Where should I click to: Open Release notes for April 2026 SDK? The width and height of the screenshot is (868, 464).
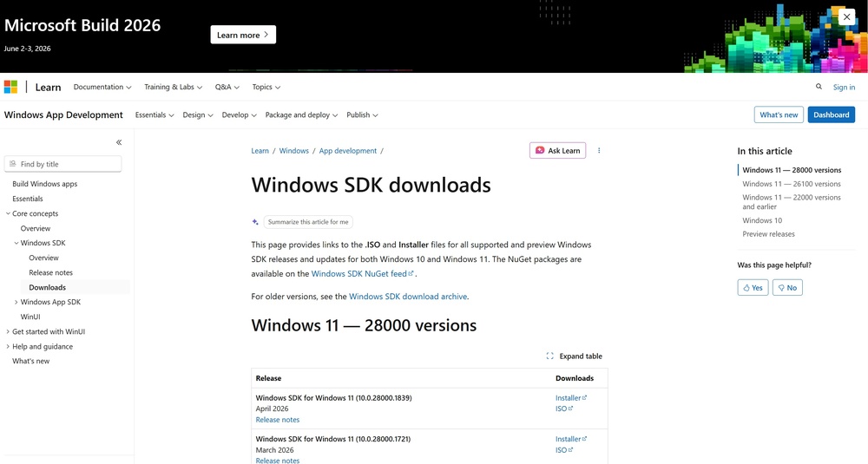coord(278,420)
